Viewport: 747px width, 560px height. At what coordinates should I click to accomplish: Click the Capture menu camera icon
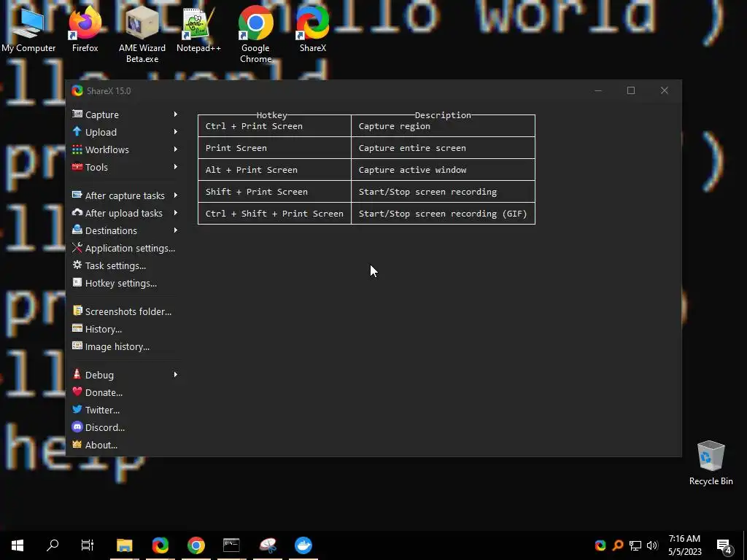(77, 114)
